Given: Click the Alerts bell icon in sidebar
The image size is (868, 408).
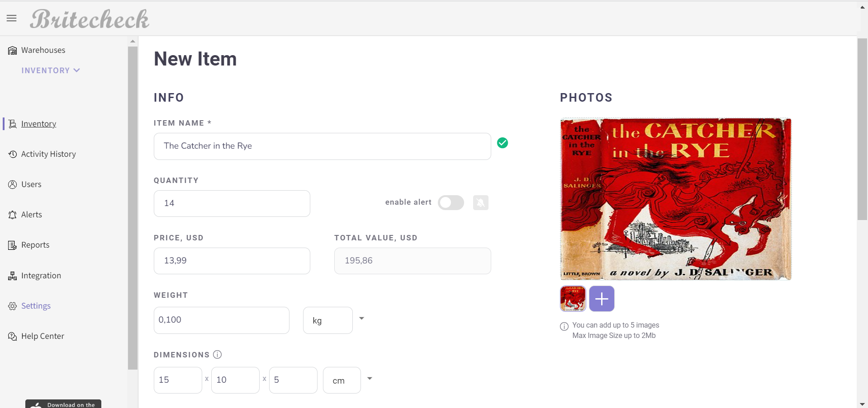Looking at the screenshot, I should point(13,215).
